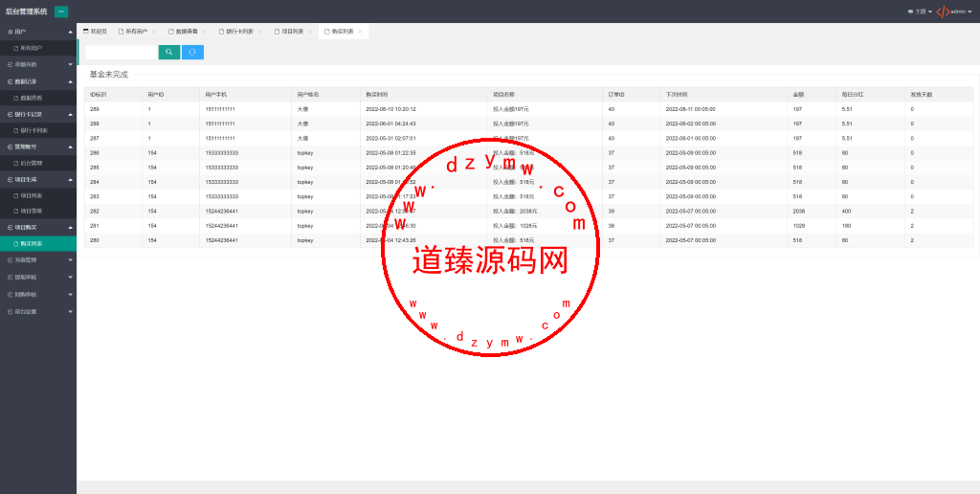The image size is (980, 494).
Task: Collapse the 管理账号 sidebar group
Action: coord(38,146)
